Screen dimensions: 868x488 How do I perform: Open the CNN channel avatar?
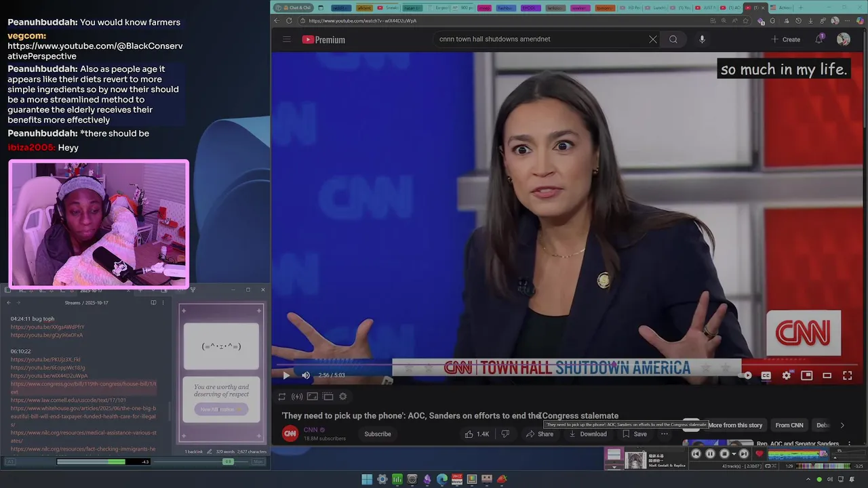click(x=290, y=434)
